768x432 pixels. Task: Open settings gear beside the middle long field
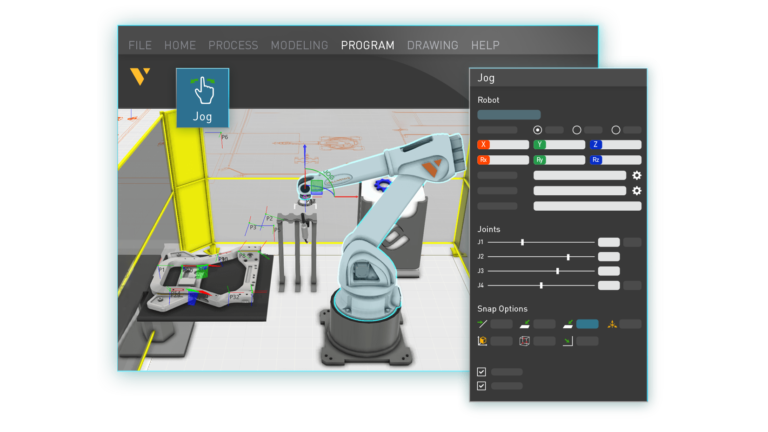[636, 191]
